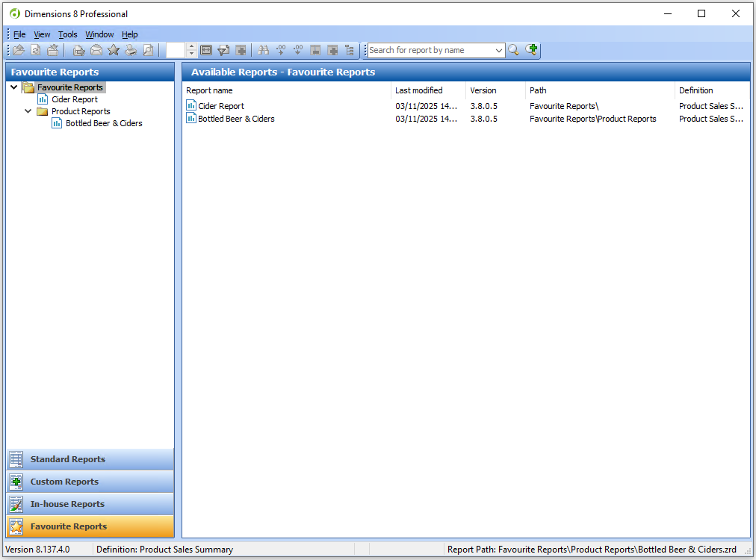Click the star favourite toolbar icon
Image resolution: width=756 pixels, height=560 pixels.
tap(114, 50)
